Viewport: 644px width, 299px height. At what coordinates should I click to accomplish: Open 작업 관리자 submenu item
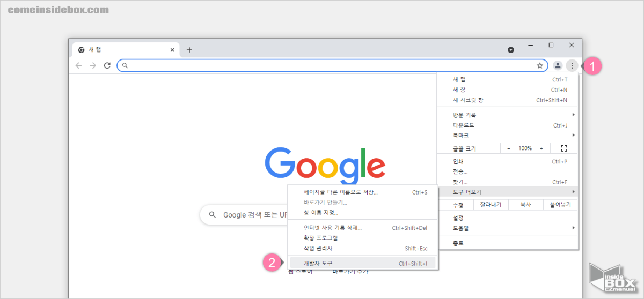363,248
